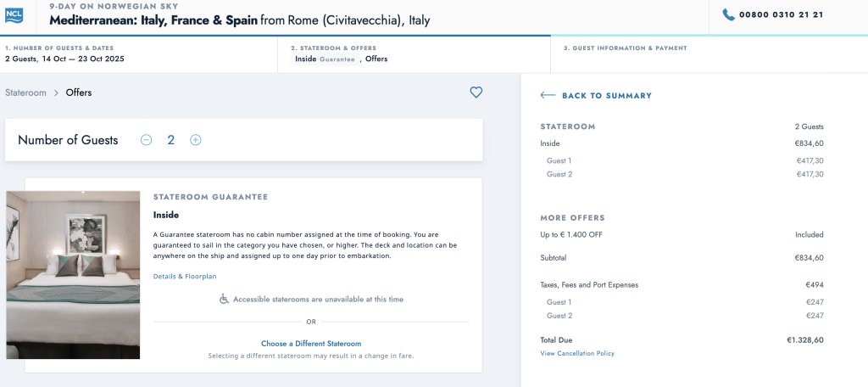Click the Total Due amount €1.328,60

pos(805,339)
